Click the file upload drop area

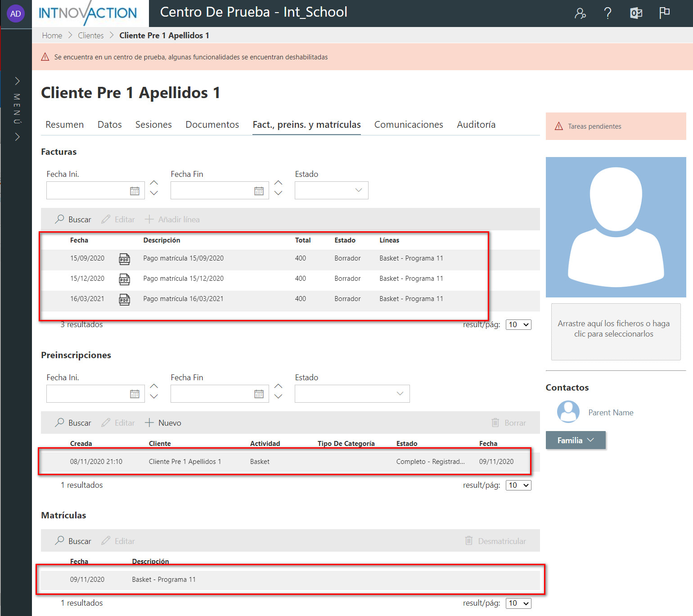pyautogui.click(x=616, y=332)
